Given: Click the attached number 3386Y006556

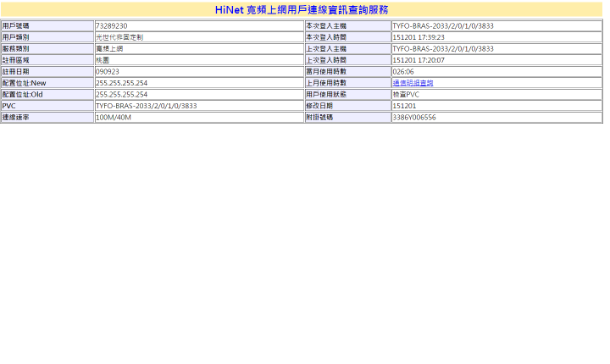Looking at the screenshot, I should (414, 118).
